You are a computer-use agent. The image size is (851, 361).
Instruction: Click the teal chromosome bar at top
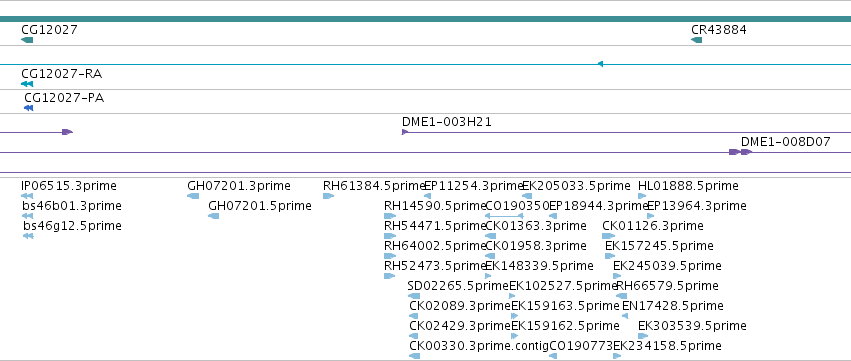click(x=426, y=19)
